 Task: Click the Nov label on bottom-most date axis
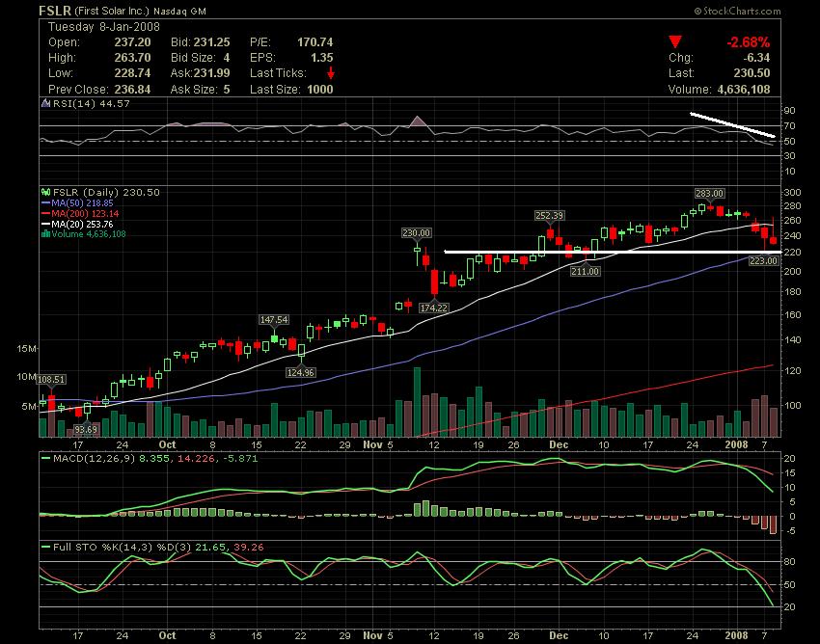click(372, 635)
